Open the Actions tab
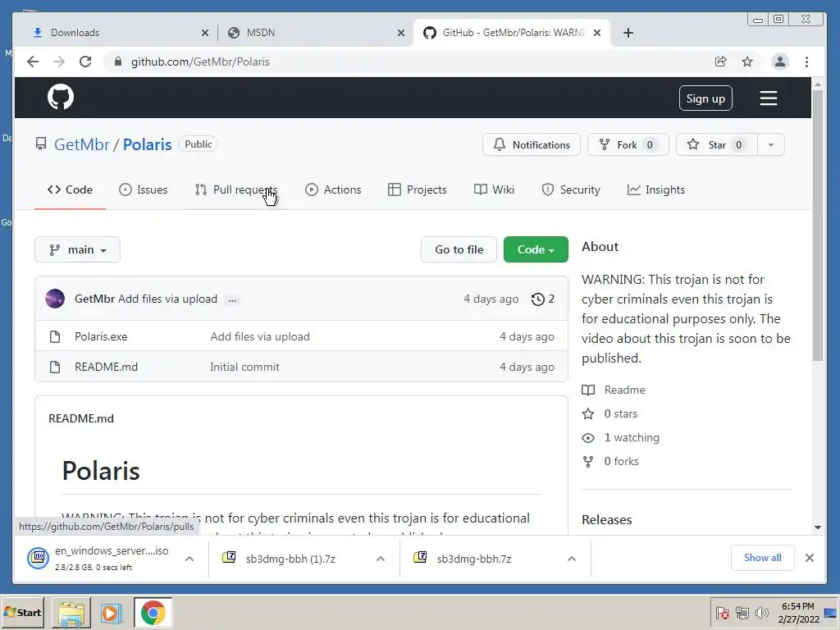The image size is (840, 630). pos(333,189)
